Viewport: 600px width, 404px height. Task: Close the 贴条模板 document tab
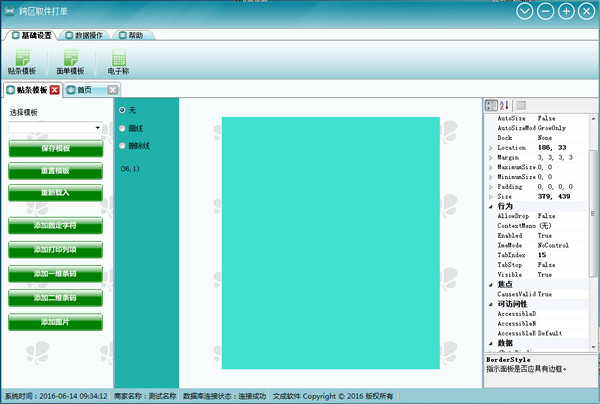pos(55,90)
